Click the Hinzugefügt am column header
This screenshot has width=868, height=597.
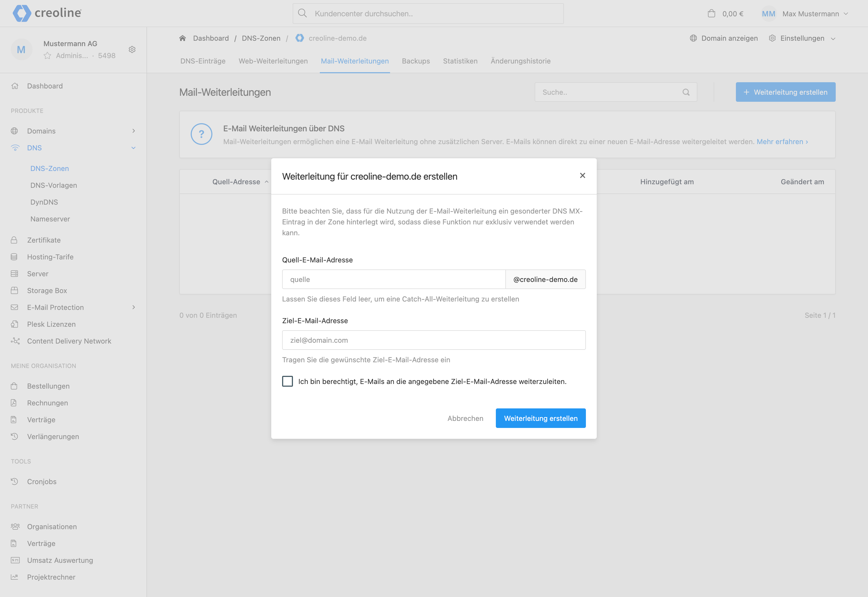point(667,182)
